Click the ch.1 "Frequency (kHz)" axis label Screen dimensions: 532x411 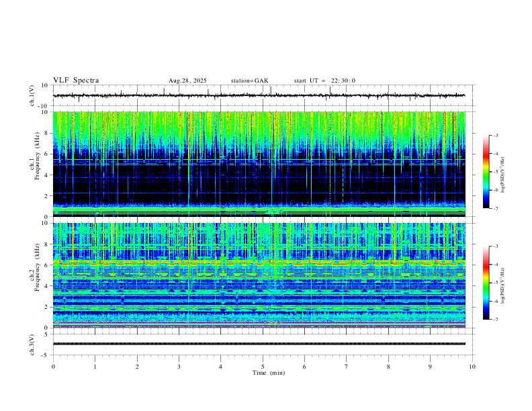[x=38, y=156]
